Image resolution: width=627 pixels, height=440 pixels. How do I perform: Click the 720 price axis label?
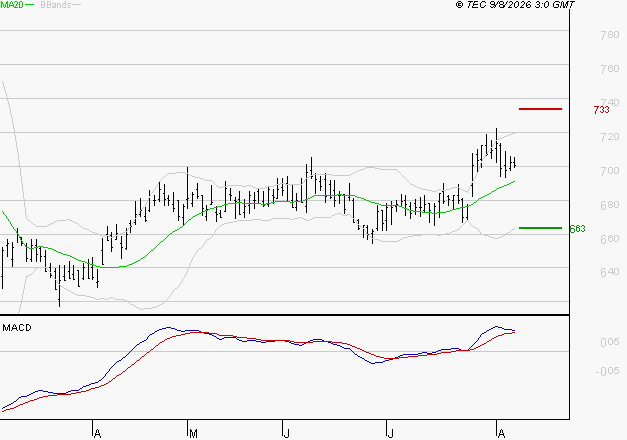point(610,137)
